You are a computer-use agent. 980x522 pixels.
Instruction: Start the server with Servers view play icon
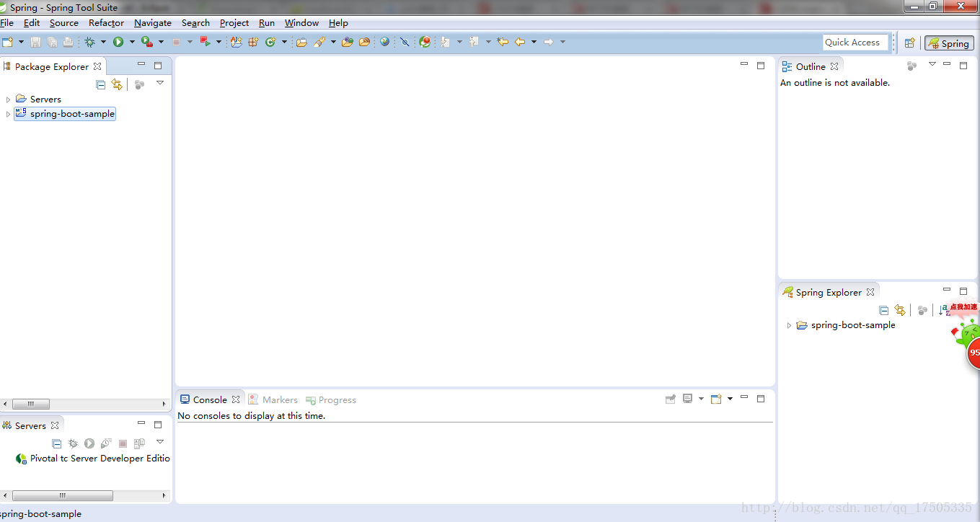coord(89,443)
